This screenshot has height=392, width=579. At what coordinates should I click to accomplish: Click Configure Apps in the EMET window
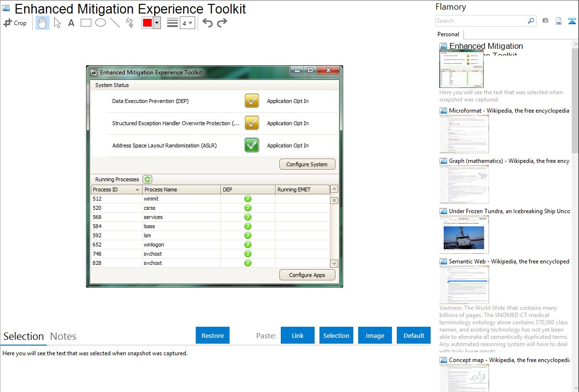pyautogui.click(x=307, y=275)
